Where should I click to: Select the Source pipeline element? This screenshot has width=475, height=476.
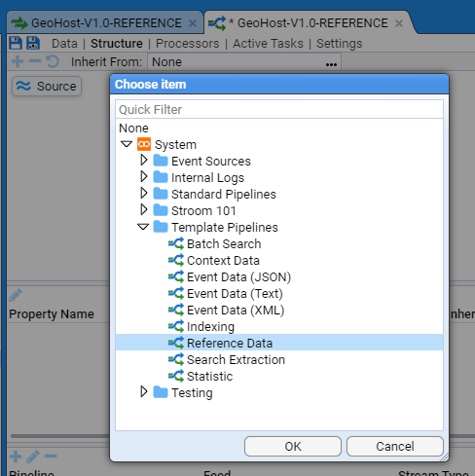pyautogui.click(x=47, y=86)
